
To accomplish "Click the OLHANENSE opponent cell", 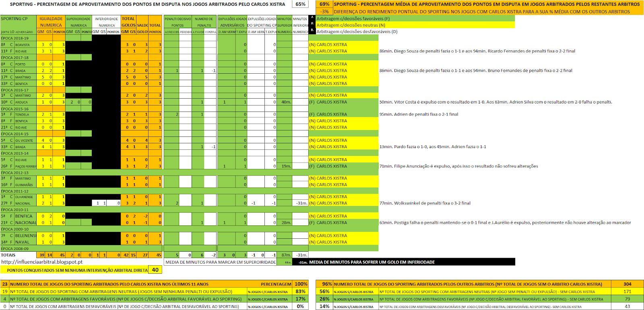I will pos(25,197).
